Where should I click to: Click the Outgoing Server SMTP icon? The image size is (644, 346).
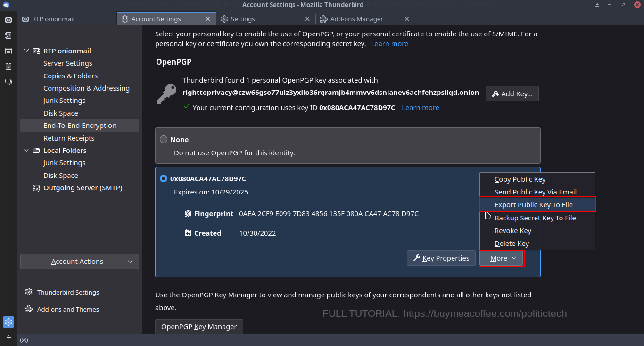point(36,188)
